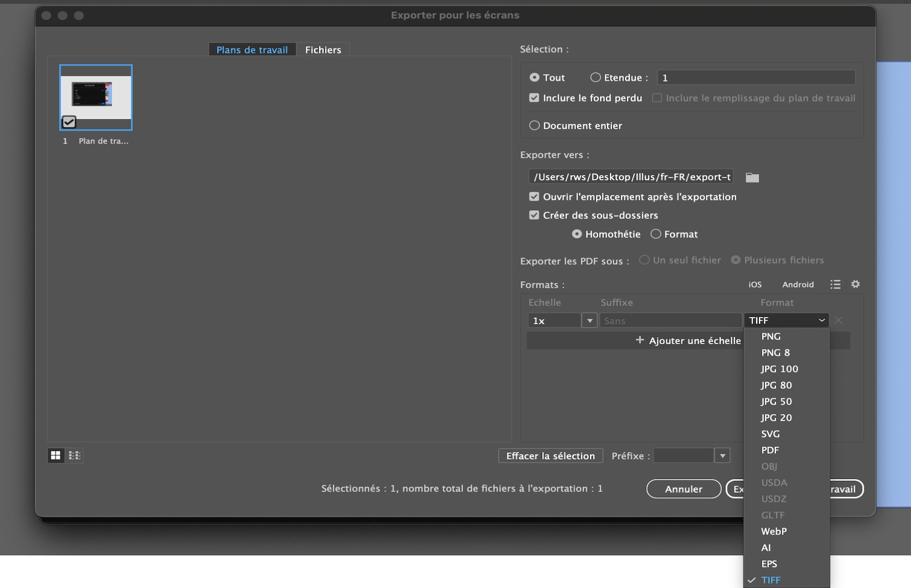Viewport: 911px width, 588px height.
Task: Select the Etendue radio button
Action: [595, 77]
